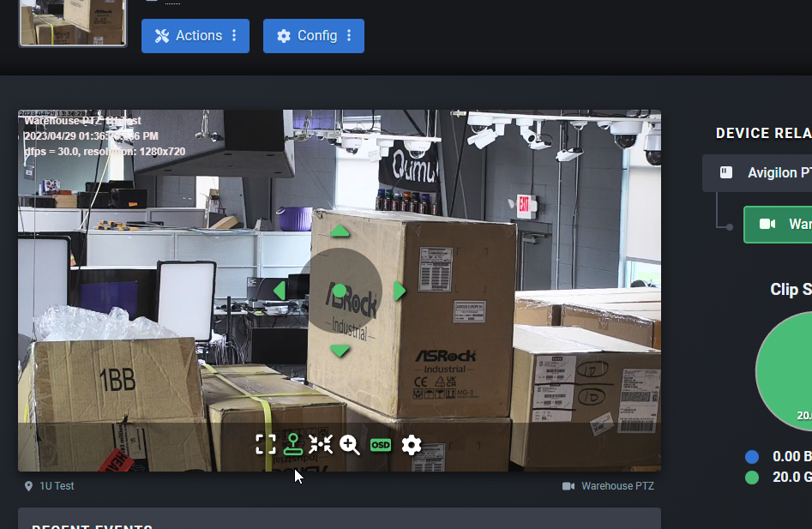Open the 1U Test location link

point(57,486)
